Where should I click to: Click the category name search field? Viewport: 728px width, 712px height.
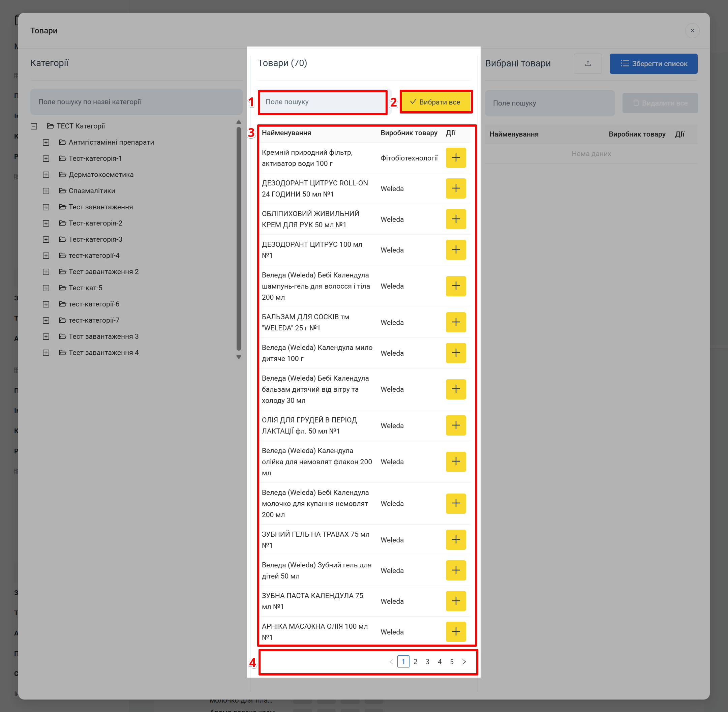(x=136, y=102)
